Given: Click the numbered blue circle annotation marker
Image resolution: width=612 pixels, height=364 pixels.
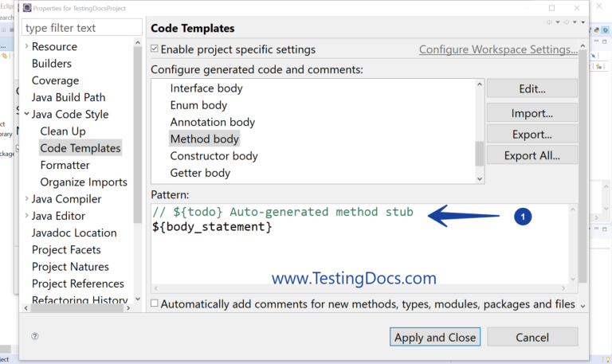Looking at the screenshot, I should pyautogui.click(x=522, y=216).
